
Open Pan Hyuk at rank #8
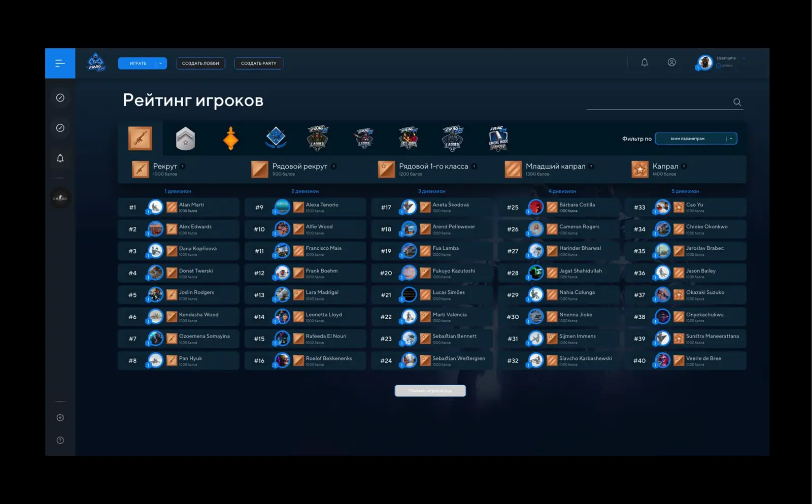[179, 360]
